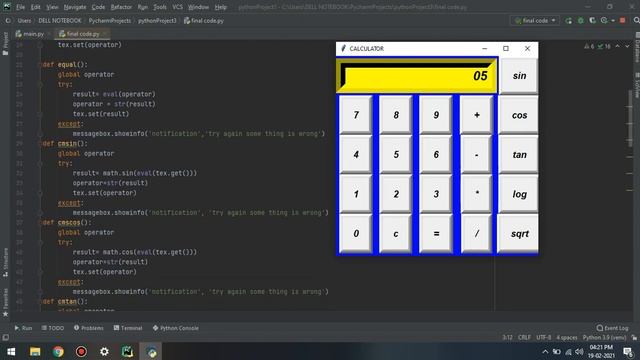
Task: Open the View menu
Action: click(52, 7)
